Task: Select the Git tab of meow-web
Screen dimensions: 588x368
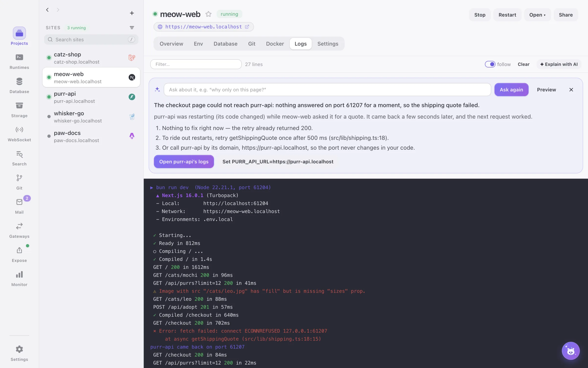Action: click(x=252, y=44)
